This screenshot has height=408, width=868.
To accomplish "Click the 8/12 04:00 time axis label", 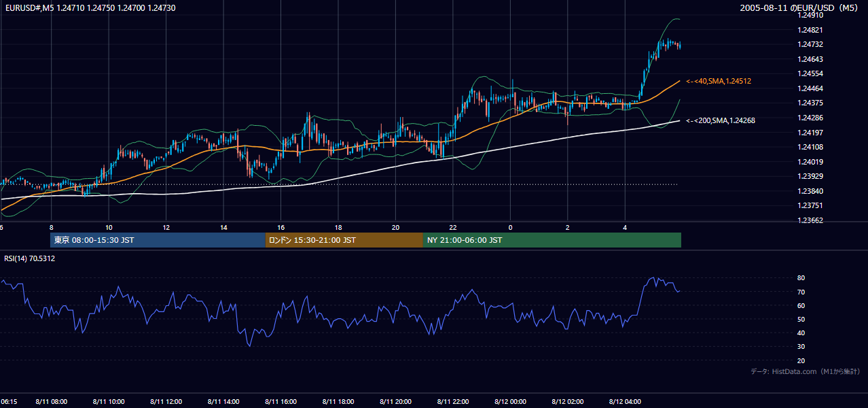I will coord(626,402).
